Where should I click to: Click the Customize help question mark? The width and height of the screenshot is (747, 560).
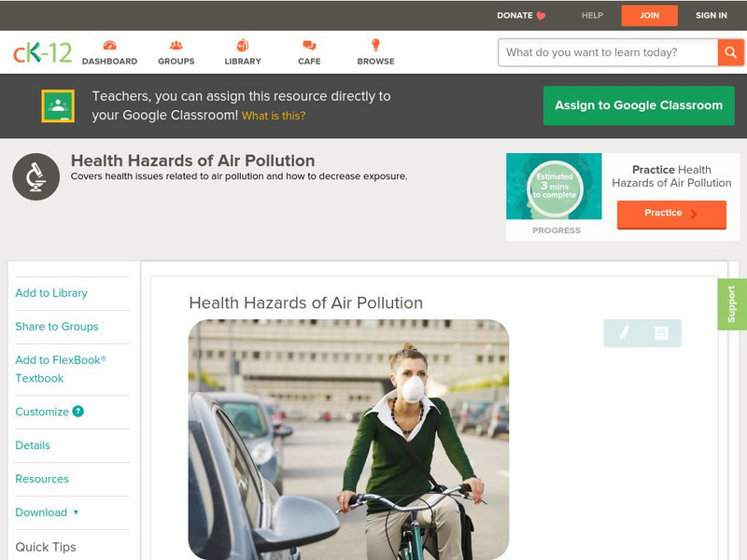click(78, 412)
